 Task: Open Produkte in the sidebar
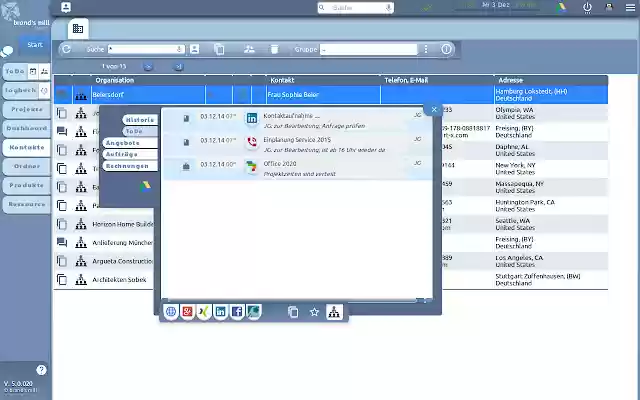tap(27, 185)
